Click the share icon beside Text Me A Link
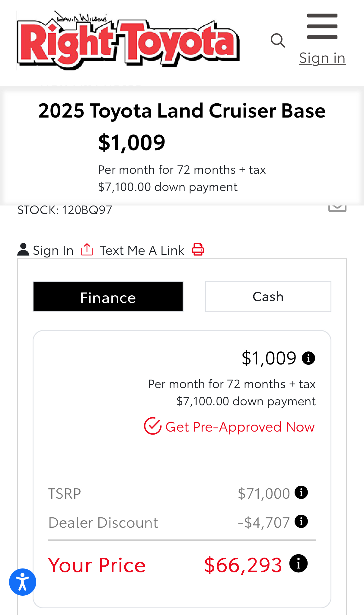The image size is (364, 615). (x=87, y=250)
